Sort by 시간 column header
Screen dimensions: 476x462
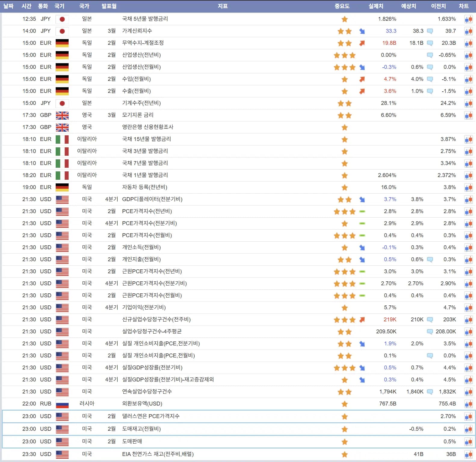click(x=26, y=6)
